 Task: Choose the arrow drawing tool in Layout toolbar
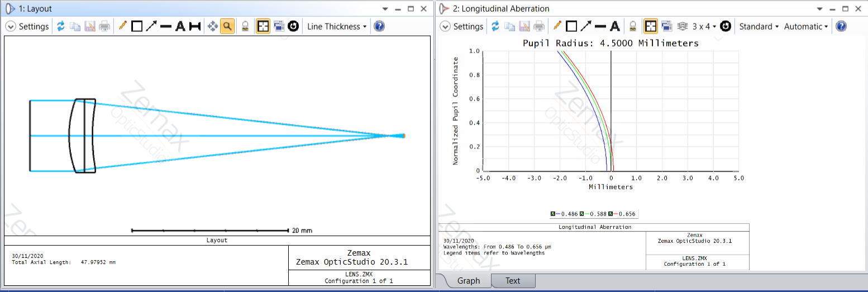(x=151, y=26)
